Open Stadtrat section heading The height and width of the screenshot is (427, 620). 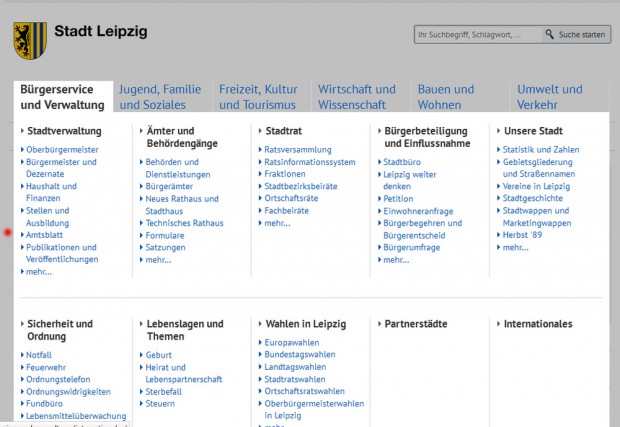(284, 131)
